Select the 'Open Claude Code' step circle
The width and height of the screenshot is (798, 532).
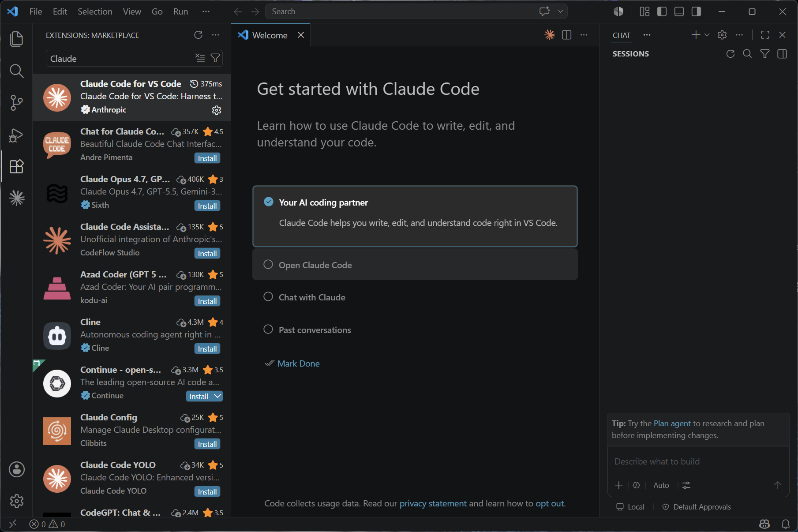(x=268, y=265)
